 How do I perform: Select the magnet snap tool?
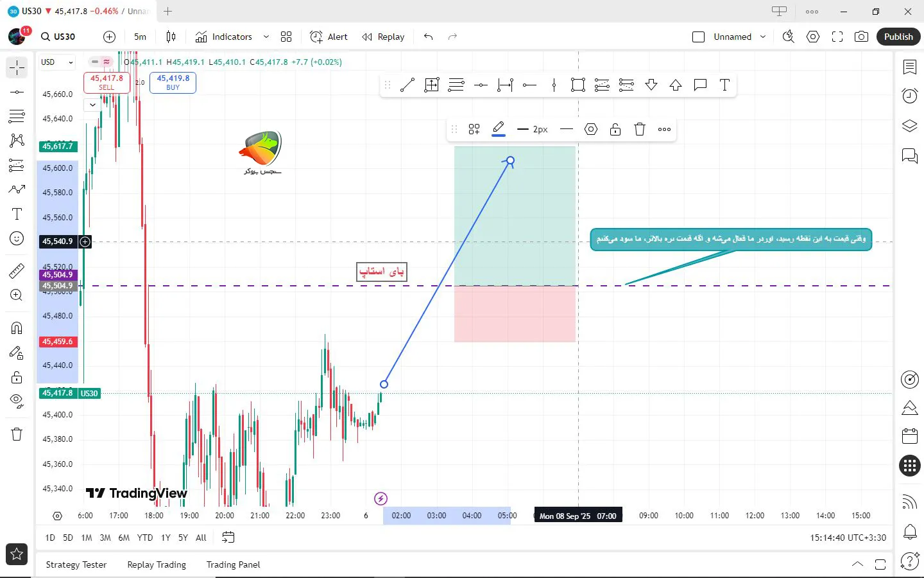click(x=17, y=328)
